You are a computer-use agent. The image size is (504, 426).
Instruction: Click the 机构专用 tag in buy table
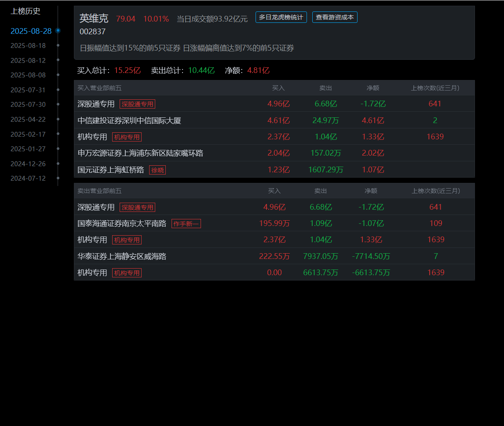tap(127, 137)
